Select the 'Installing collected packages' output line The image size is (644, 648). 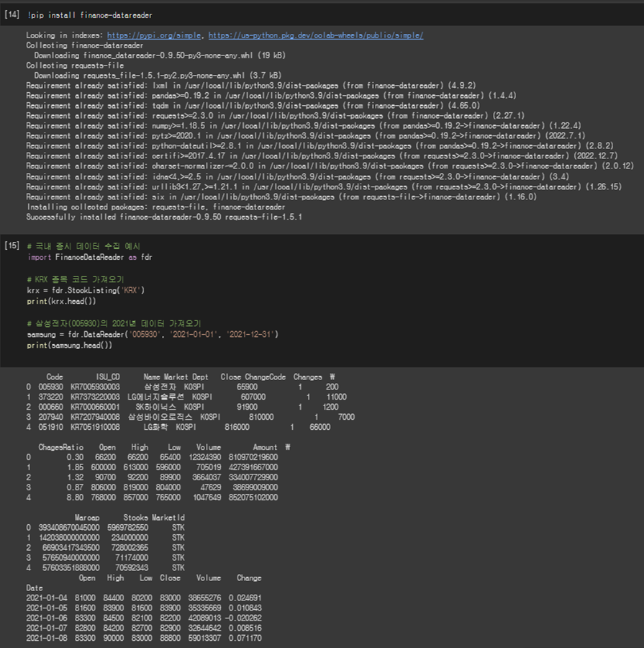155,207
